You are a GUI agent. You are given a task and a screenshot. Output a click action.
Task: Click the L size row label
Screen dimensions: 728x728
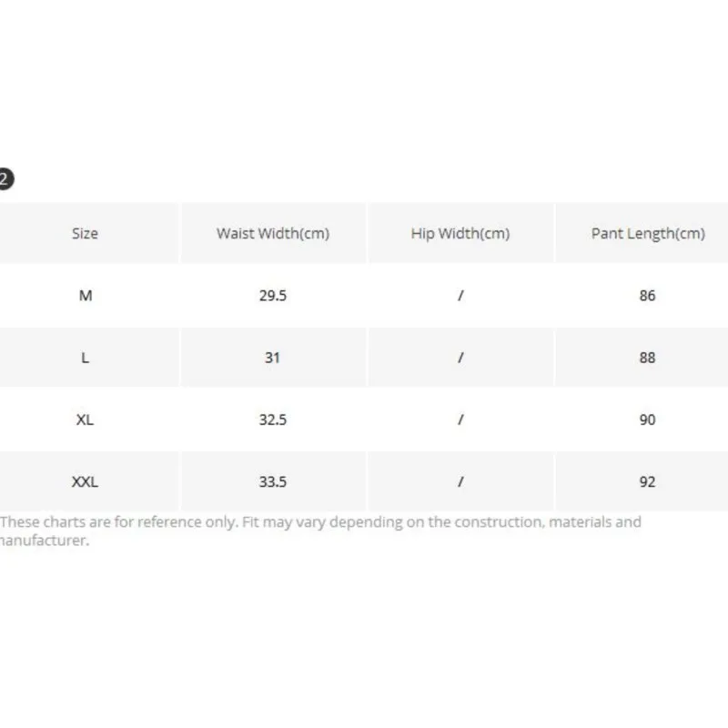tap(86, 358)
